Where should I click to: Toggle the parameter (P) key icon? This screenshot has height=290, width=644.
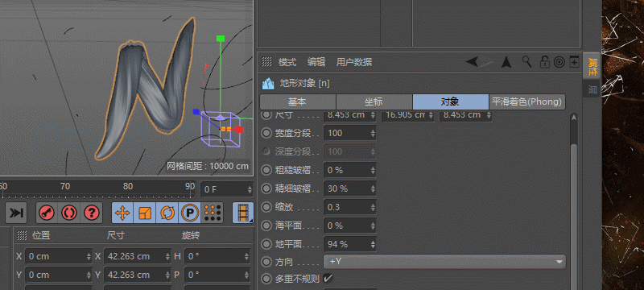pos(190,213)
